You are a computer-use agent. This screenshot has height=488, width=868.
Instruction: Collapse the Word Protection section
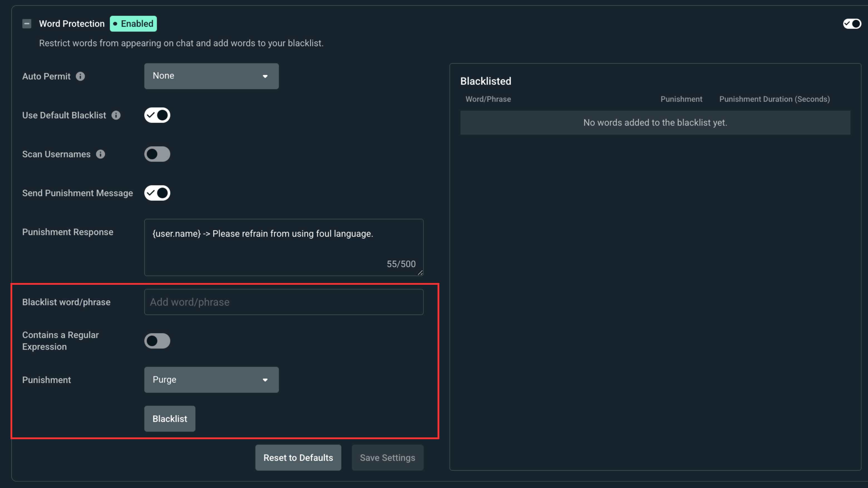click(27, 24)
